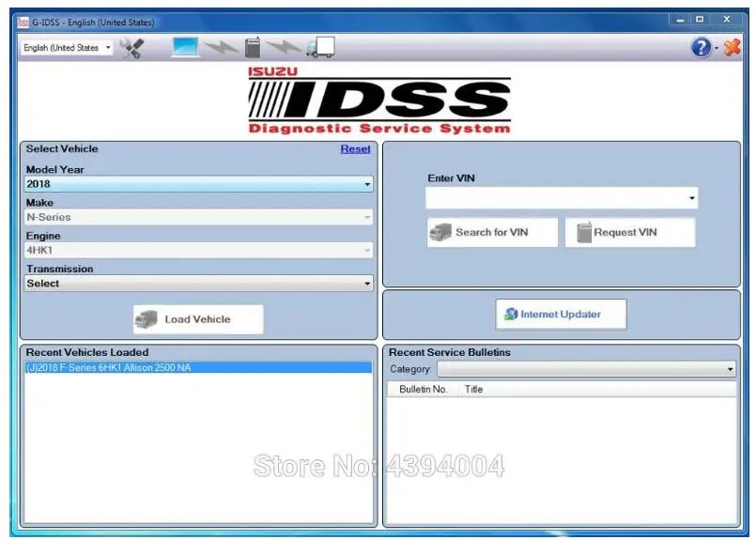
Task: Click the Reset link
Action: (x=355, y=149)
